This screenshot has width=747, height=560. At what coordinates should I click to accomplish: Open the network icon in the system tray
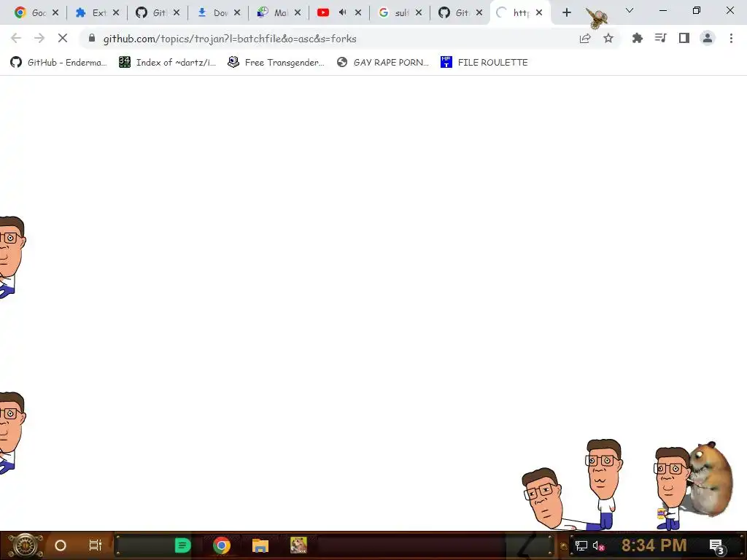[581, 545]
